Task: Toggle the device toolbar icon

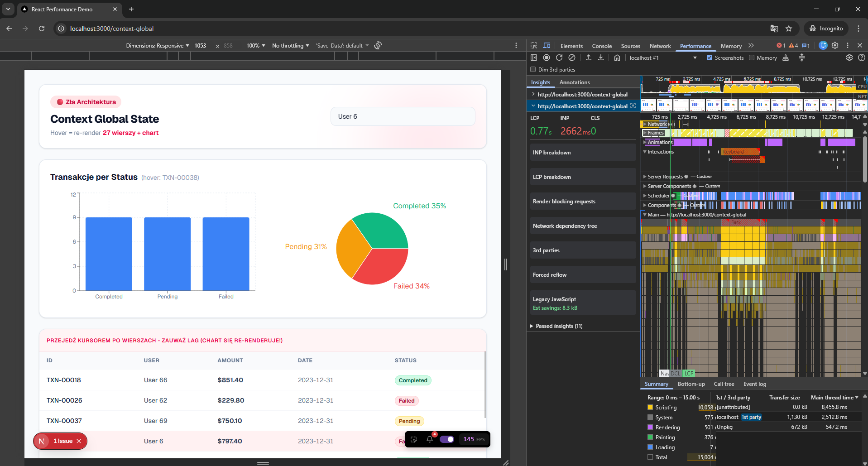Action: (547, 46)
